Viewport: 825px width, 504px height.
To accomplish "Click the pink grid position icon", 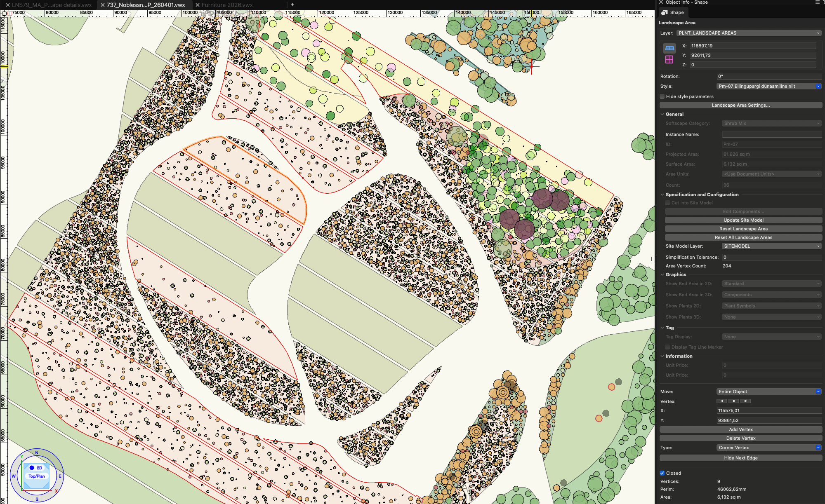I will 669,59.
